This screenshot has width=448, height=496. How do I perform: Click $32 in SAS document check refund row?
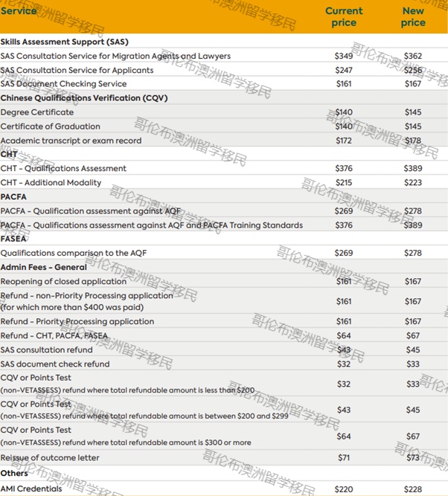[x=344, y=364]
